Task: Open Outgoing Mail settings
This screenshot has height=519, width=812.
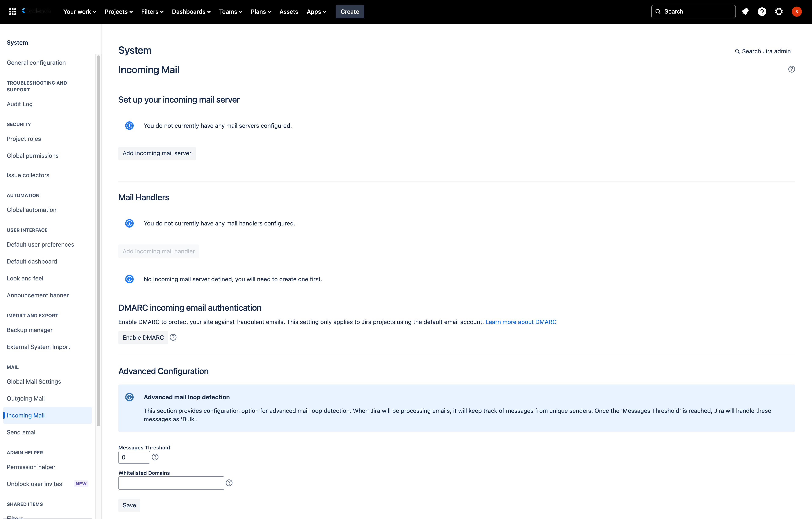Action: pos(26,398)
